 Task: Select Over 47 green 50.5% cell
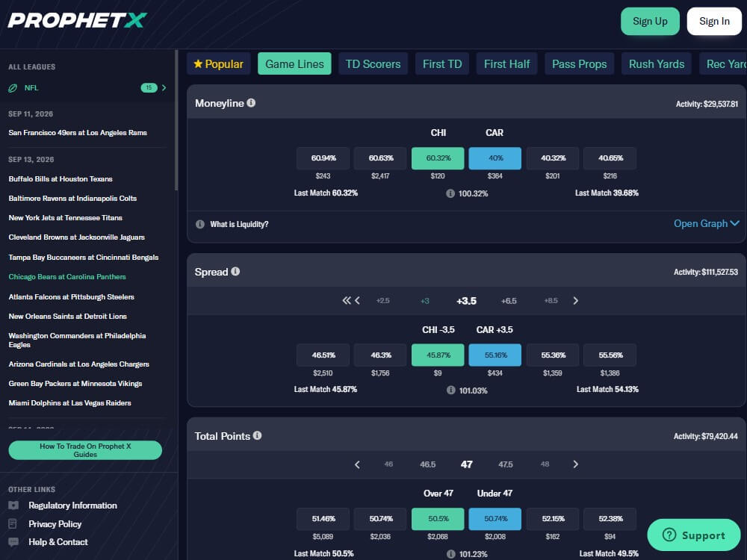[438, 519]
